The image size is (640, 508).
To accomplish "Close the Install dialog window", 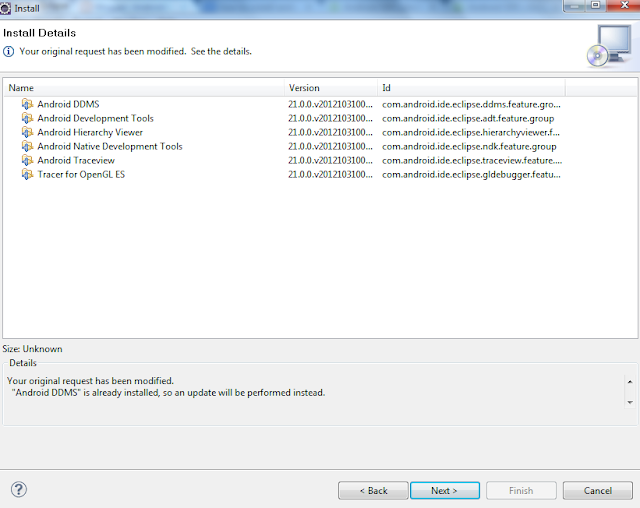I will [624, 5].
